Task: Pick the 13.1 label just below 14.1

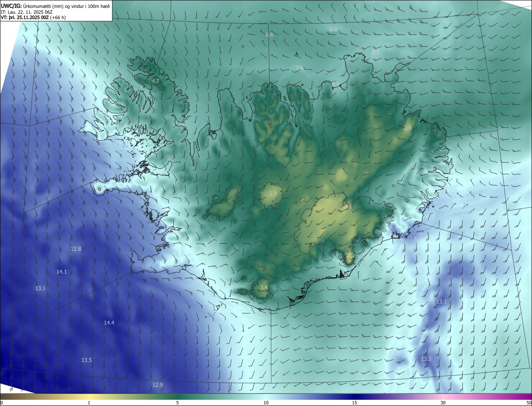Action: coord(40,288)
